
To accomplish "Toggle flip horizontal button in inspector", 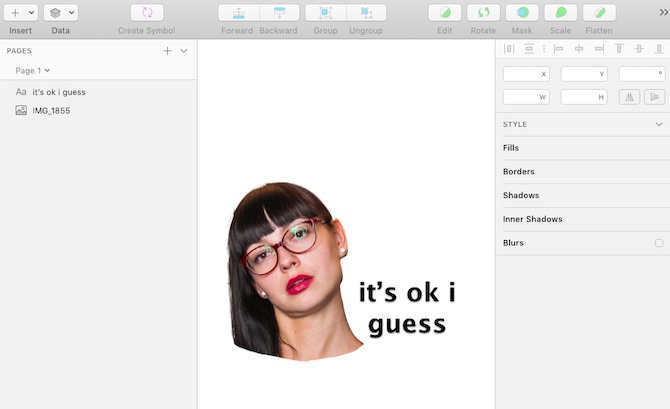I will coord(630,97).
